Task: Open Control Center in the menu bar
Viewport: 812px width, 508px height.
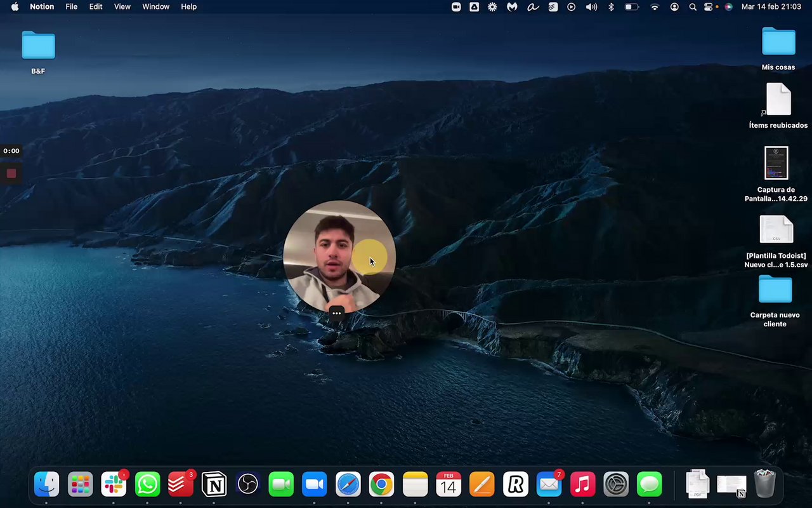Action: pyautogui.click(x=709, y=7)
